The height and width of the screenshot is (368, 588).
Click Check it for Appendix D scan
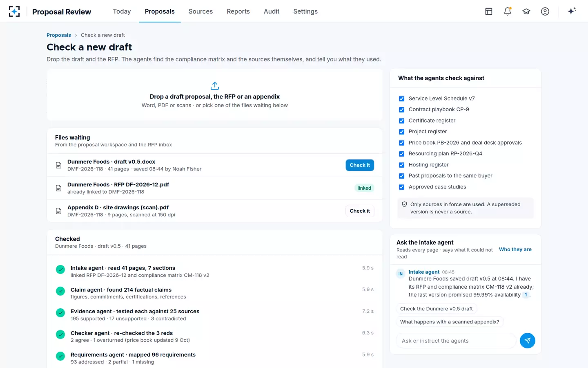coord(360,211)
